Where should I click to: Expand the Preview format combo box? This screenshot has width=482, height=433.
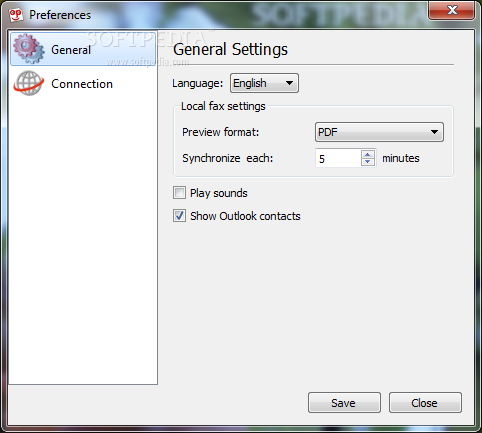(379, 132)
